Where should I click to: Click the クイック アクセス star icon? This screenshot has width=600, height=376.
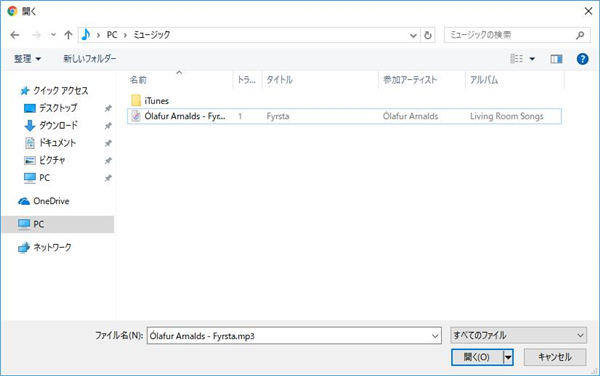25,91
